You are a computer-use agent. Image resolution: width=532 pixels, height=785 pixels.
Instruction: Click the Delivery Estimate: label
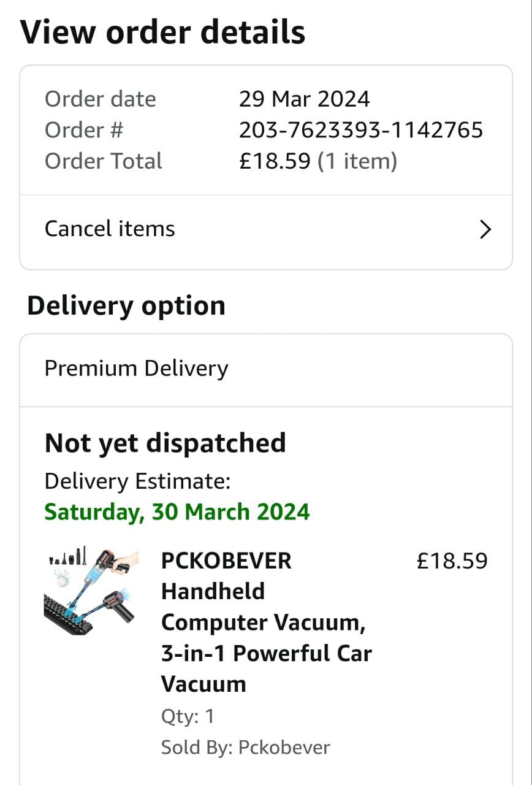pos(137,481)
